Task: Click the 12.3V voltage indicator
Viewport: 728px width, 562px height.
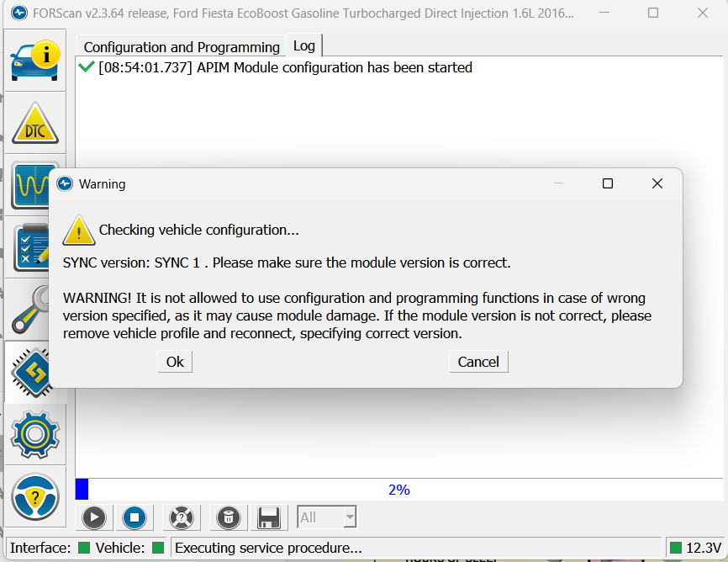Action: point(696,548)
